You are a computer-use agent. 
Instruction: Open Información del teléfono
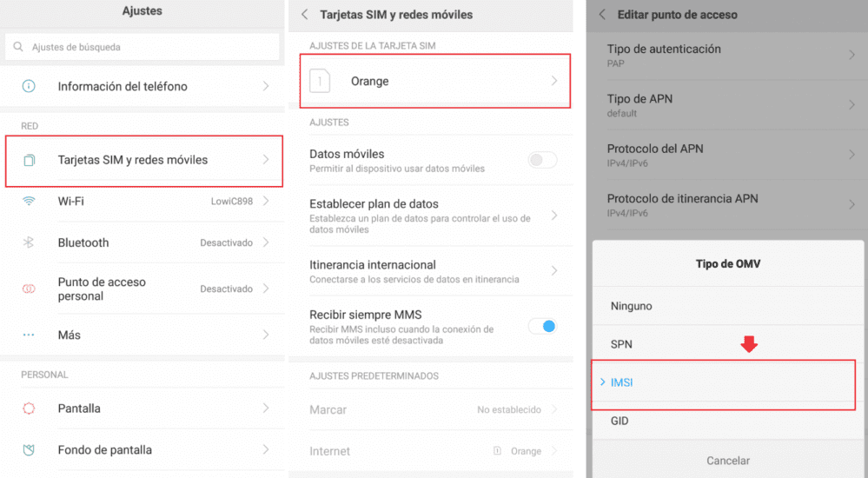[142, 86]
